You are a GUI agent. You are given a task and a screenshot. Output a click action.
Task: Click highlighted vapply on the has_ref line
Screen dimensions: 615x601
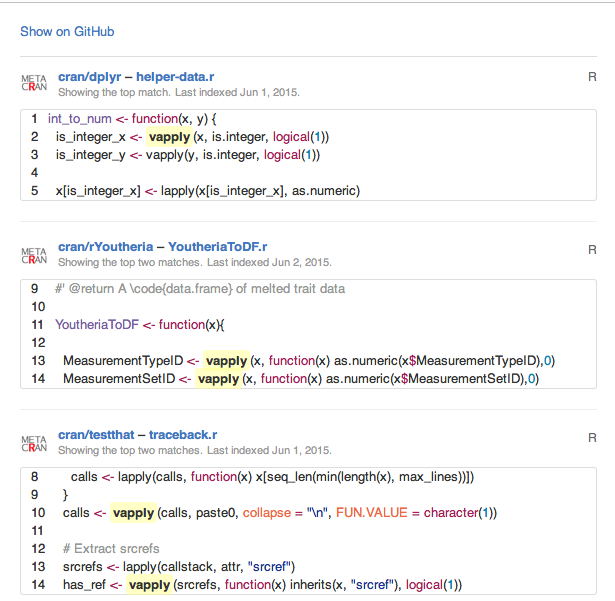point(149,585)
